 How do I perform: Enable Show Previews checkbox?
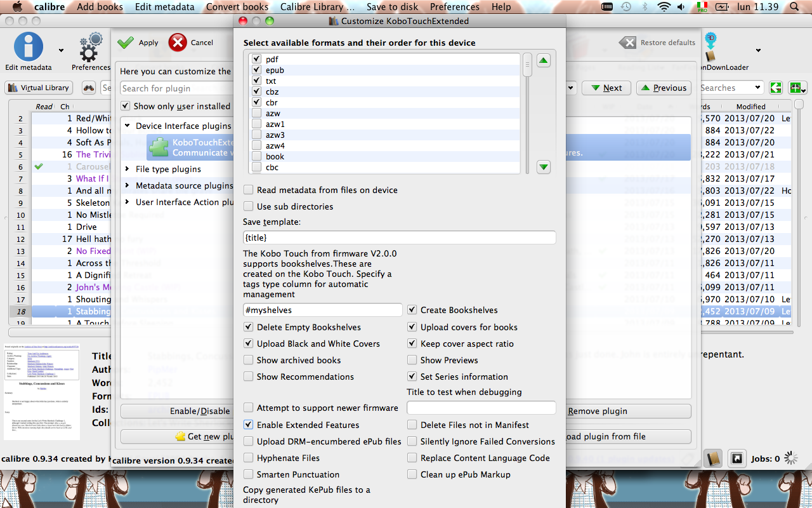click(412, 360)
